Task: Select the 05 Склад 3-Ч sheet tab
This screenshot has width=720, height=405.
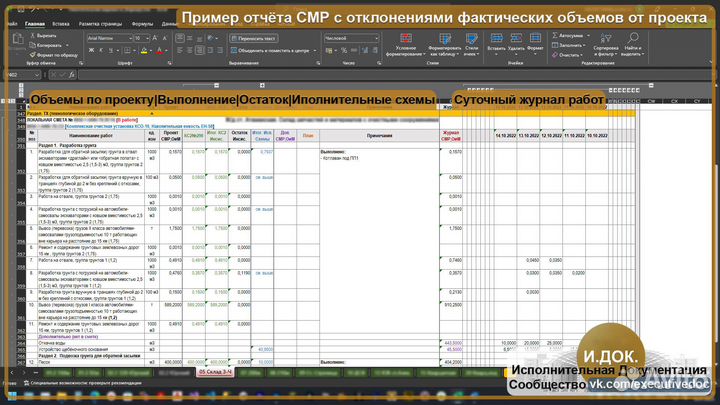Action: [x=215, y=372]
